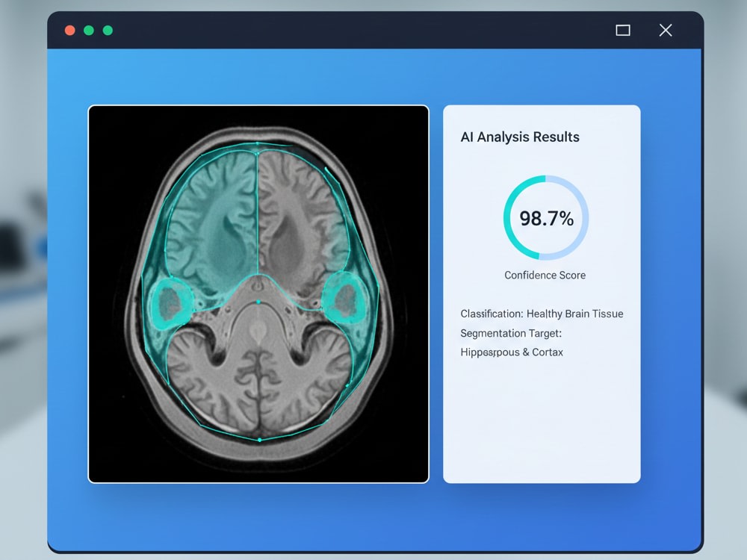Click the 98.7% confidence ring
Viewport: 747px width, 560px height.
[x=546, y=217]
